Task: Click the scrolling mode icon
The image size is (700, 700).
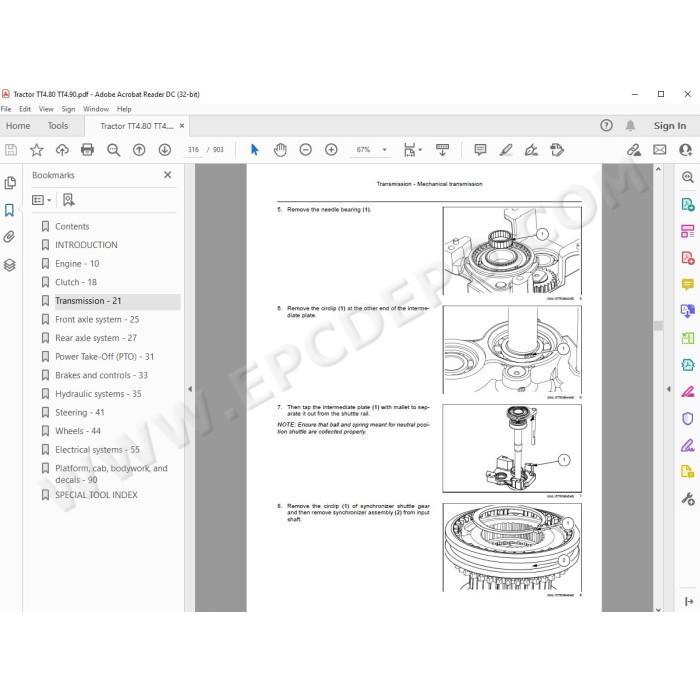Action: 442,150
